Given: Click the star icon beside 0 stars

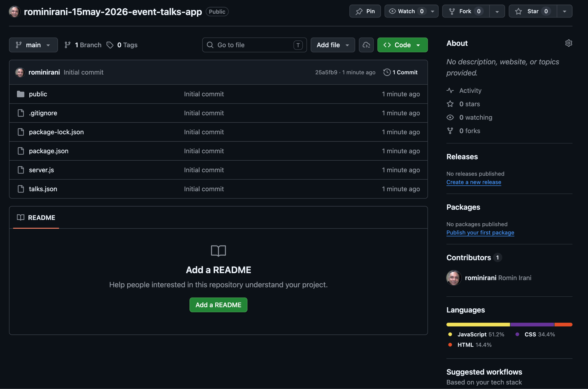Looking at the screenshot, I should pos(450,104).
